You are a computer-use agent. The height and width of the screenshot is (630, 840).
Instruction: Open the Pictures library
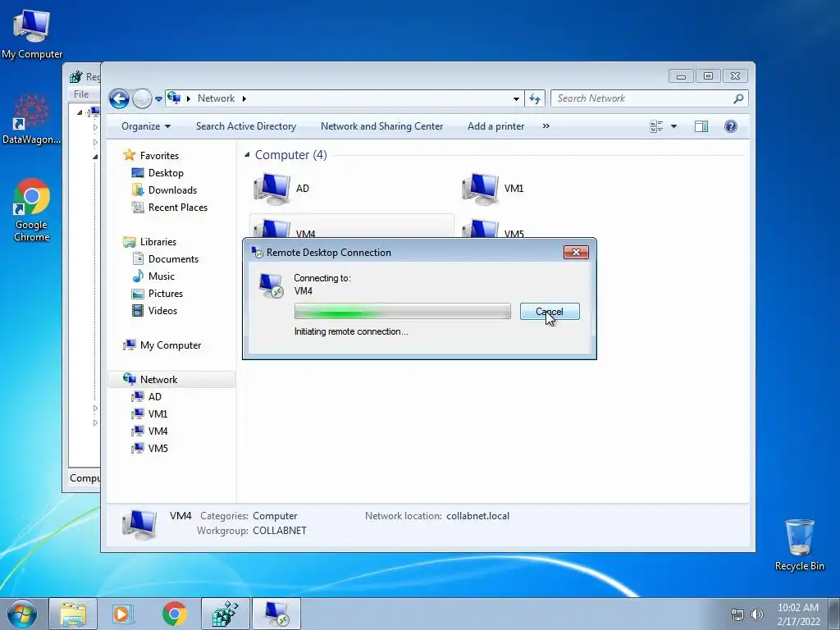point(166,294)
